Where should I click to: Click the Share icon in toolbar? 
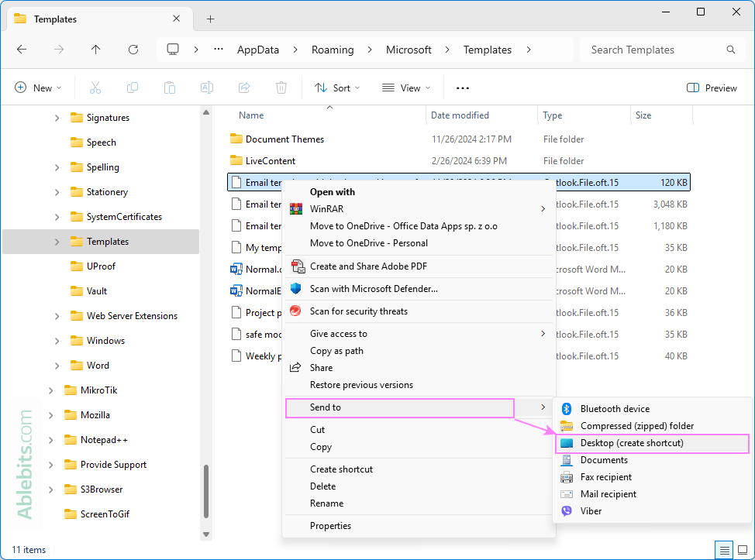(x=244, y=88)
